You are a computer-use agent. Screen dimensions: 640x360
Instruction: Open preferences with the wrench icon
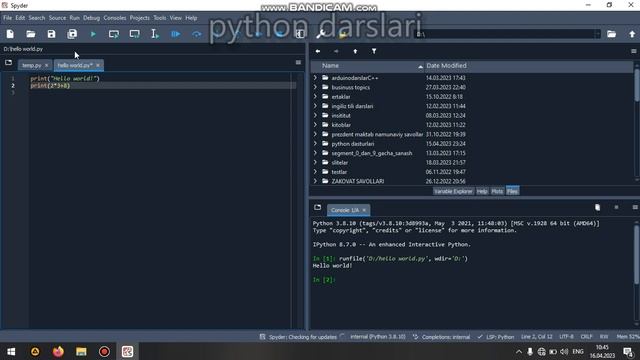(321, 34)
